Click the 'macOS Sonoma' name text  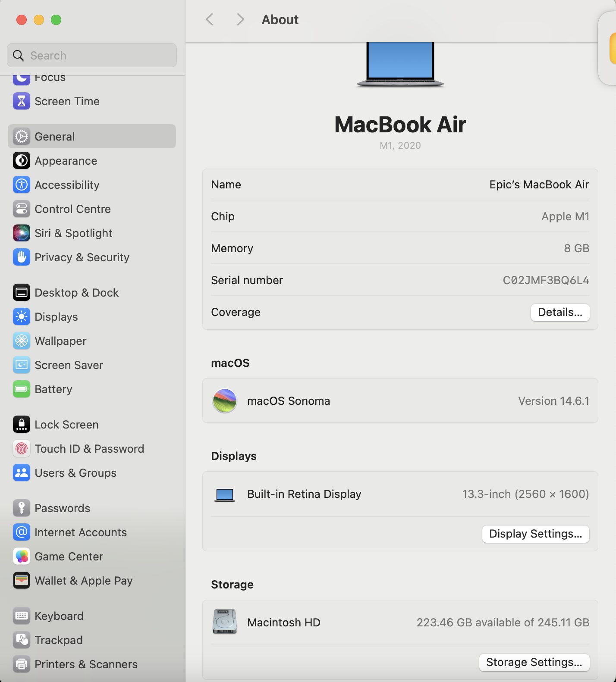[289, 401]
